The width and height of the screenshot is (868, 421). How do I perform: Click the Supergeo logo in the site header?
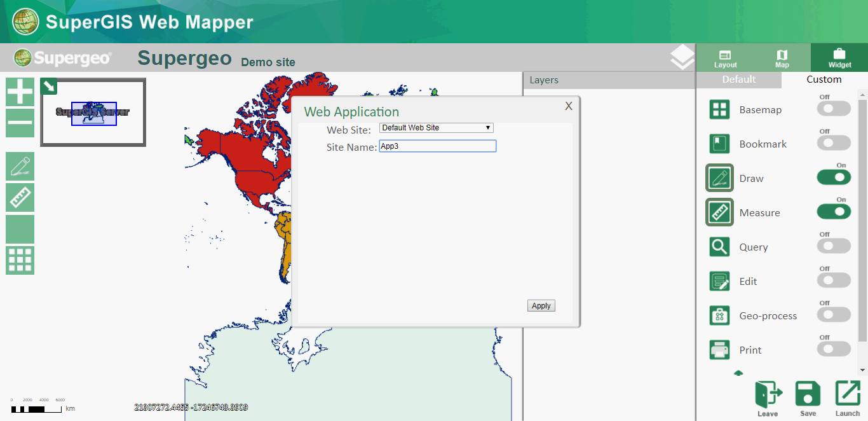(63, 58)
